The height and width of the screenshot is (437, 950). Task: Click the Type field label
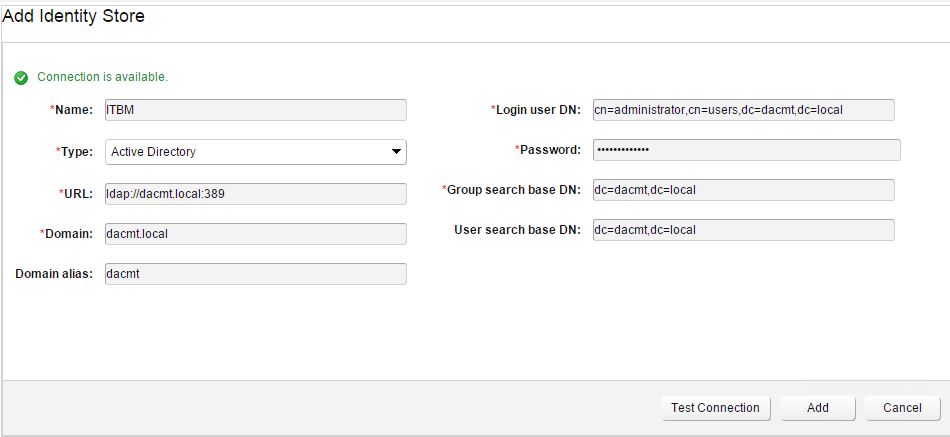tap(75, 152)
